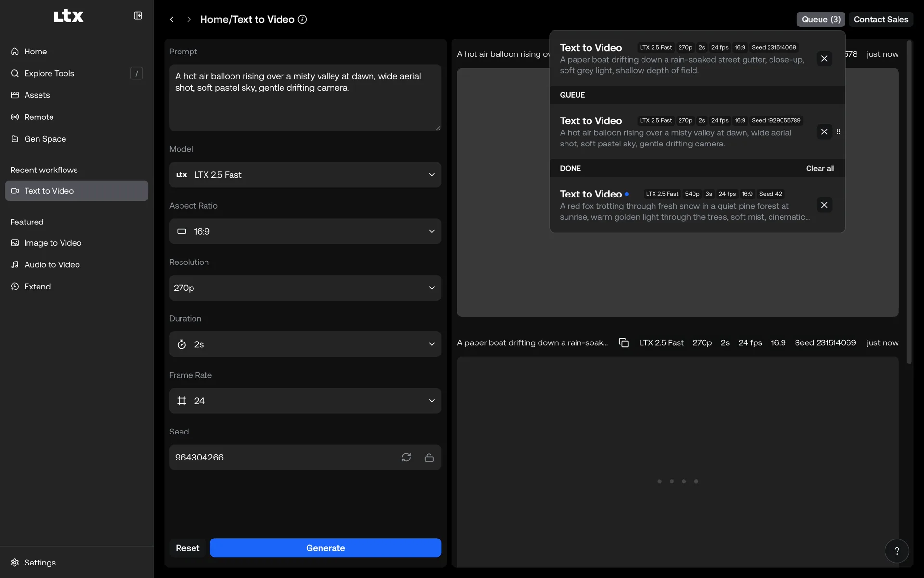Open the Aspect Ratio 16:9 dropdown
The height and width of the screenshot is (578, 924).
(x=305, y=231)
